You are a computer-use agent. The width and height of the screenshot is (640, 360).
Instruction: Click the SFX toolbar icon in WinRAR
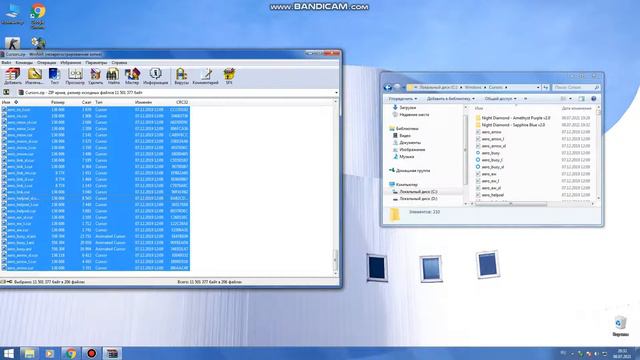tap(229, 76)
